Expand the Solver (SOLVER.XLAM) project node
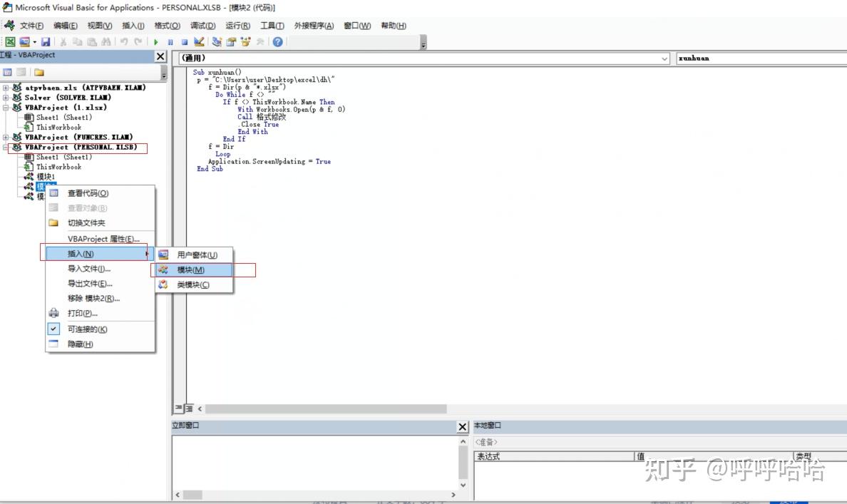This screenshot has height=504, width=847. 6,98
